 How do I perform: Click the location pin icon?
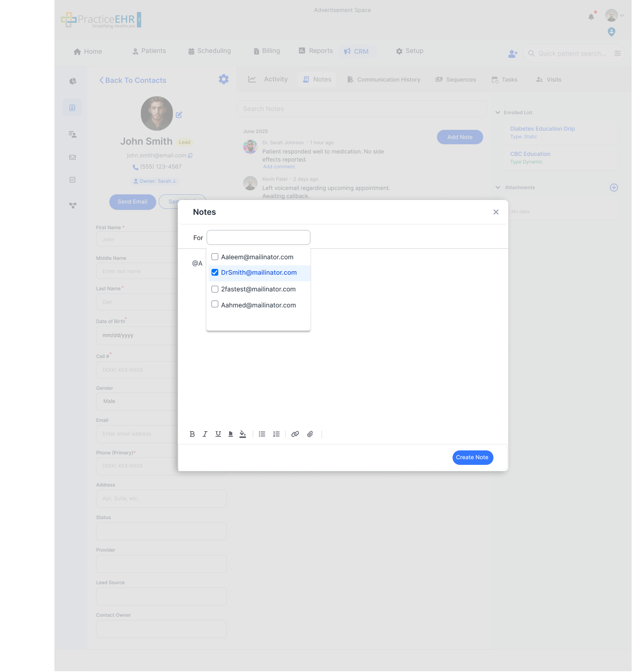[x=612, y=32]
